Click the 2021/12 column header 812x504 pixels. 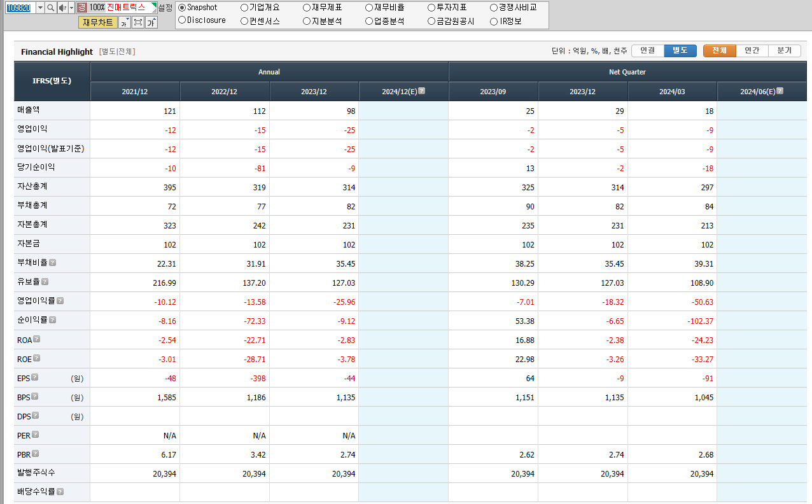point(135,92)
